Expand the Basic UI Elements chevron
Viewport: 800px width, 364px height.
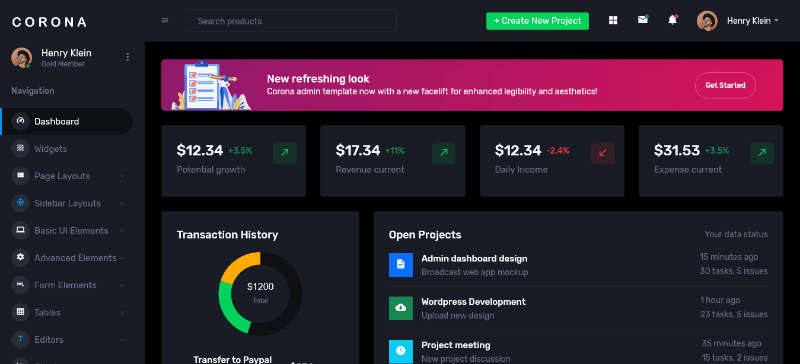tap(122, 231)
